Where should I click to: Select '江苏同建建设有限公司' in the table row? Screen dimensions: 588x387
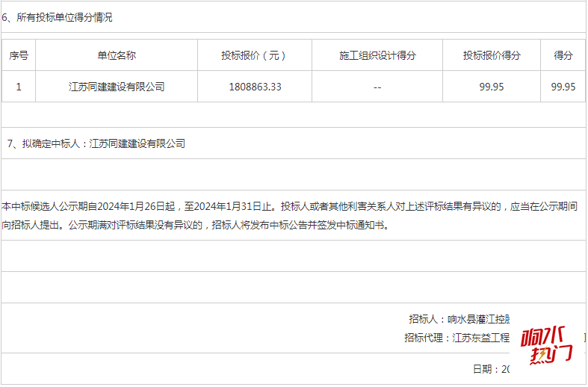117,87
